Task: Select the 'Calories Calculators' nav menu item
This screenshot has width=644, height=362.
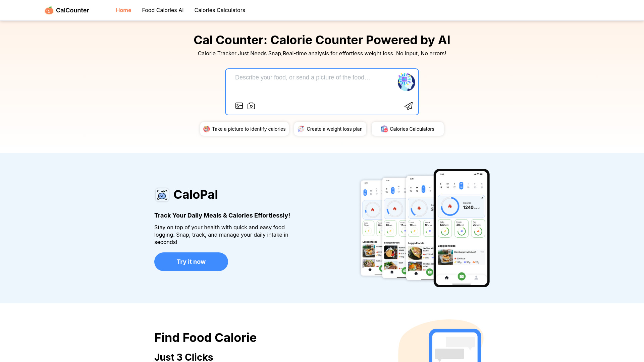Action: coord(219,10)
